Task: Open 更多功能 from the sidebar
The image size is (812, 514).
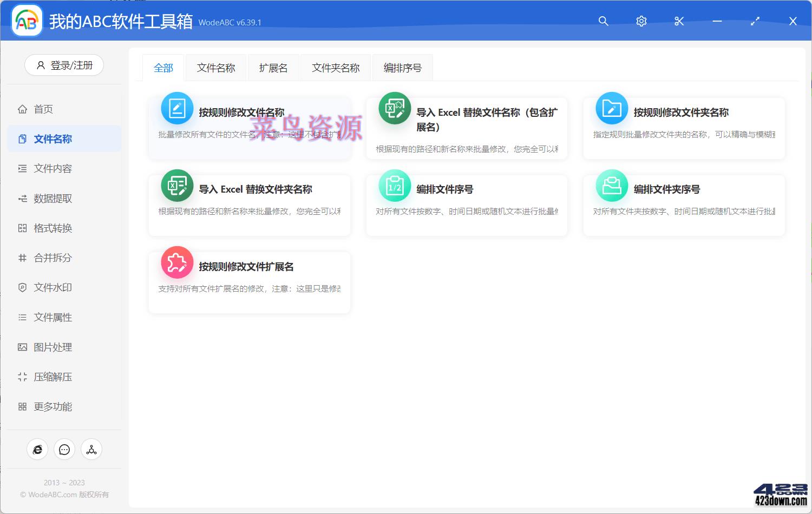Action: pos(53,406)
